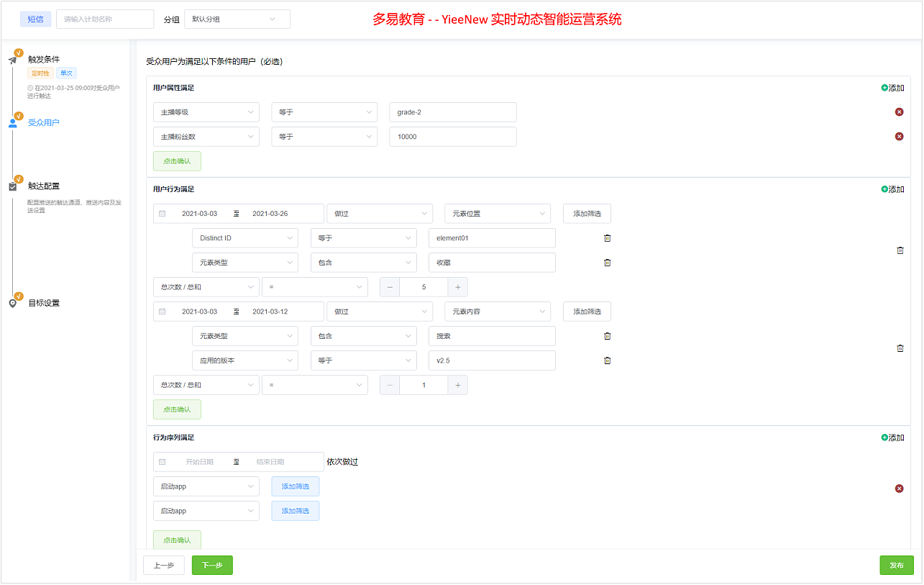Confirm the 用户行为满足 conditions with 点击确认

[x=177, y=409]
